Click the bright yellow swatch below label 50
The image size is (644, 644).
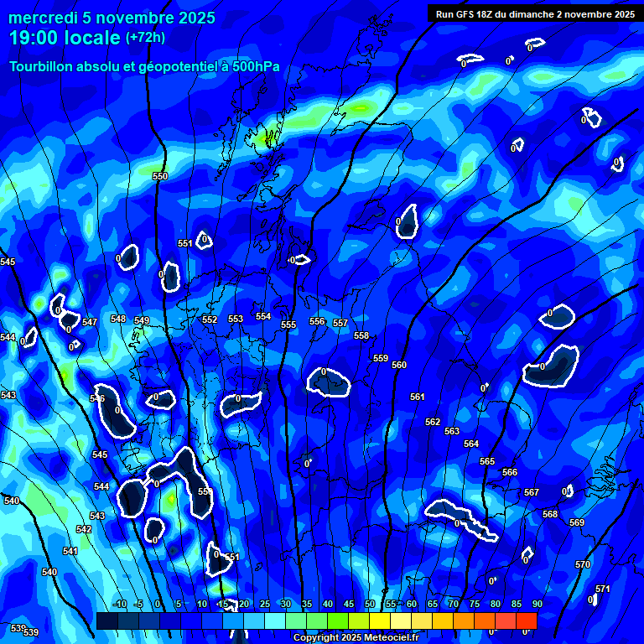pyautogui.click(x=379, y=621)
